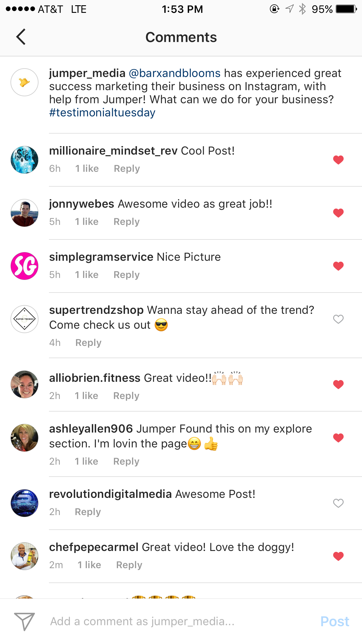
Task: Tap the paper plane direct message icon
Action: [24, 622]
